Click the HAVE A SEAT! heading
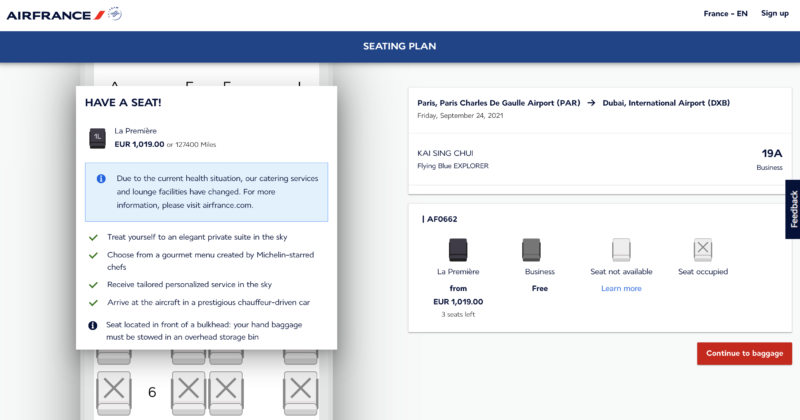Screen dimensions: 800x420 (x=123, y=103)
